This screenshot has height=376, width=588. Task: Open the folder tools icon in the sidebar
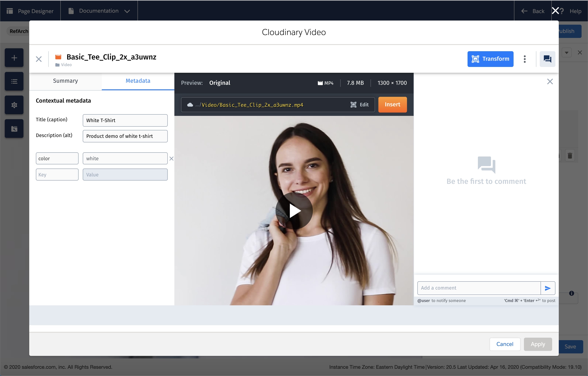point(14,129)
